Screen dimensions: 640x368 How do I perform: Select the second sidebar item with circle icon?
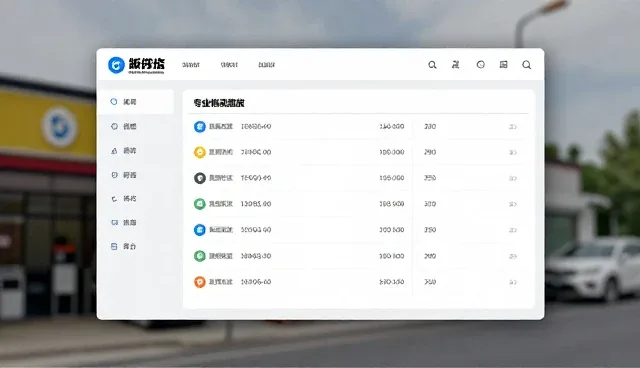[x=136, y=126]
